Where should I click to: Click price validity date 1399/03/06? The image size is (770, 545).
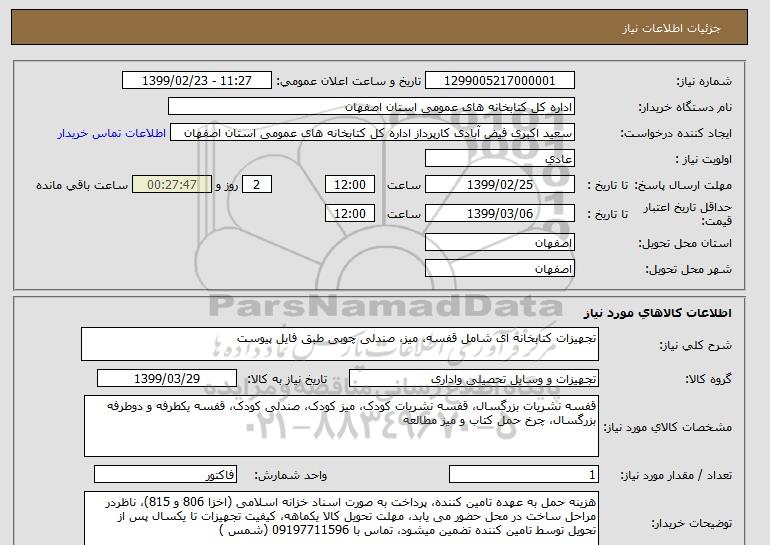click(500, 212)
